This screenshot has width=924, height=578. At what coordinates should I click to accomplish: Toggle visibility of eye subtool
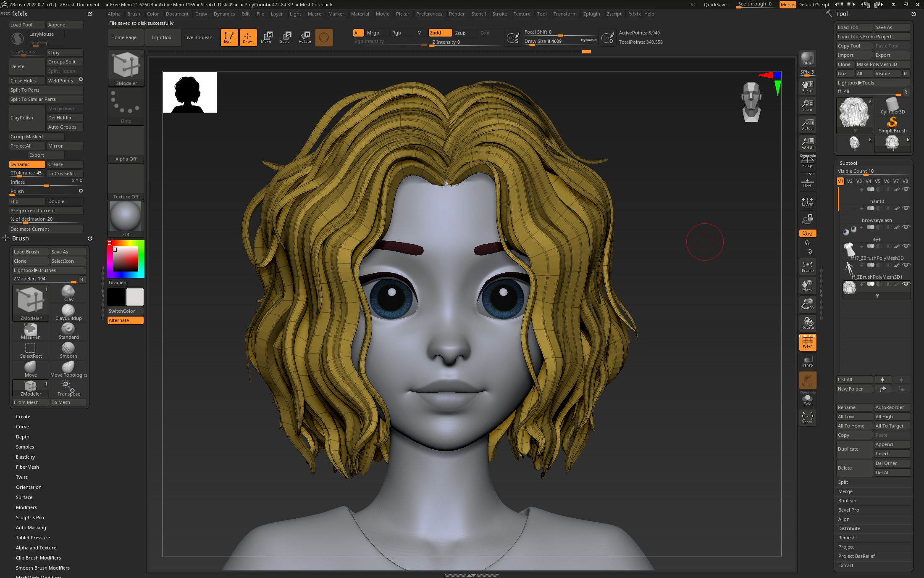pos(906,227)
